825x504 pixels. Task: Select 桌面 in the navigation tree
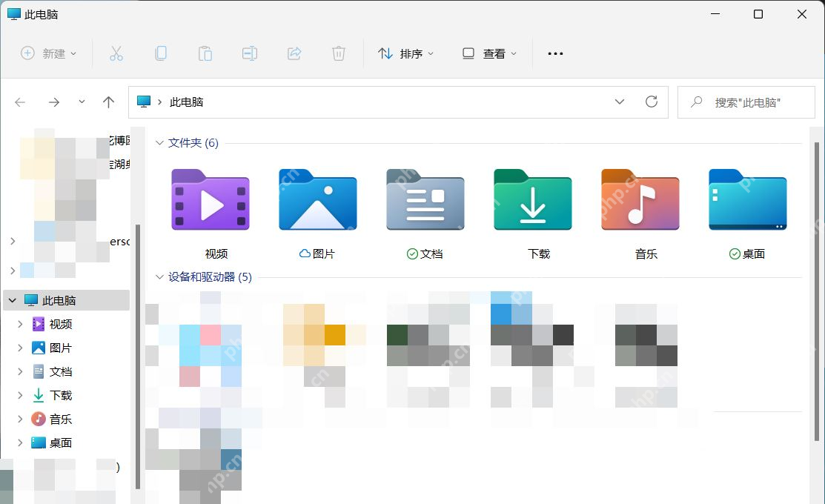pos(61,442)
